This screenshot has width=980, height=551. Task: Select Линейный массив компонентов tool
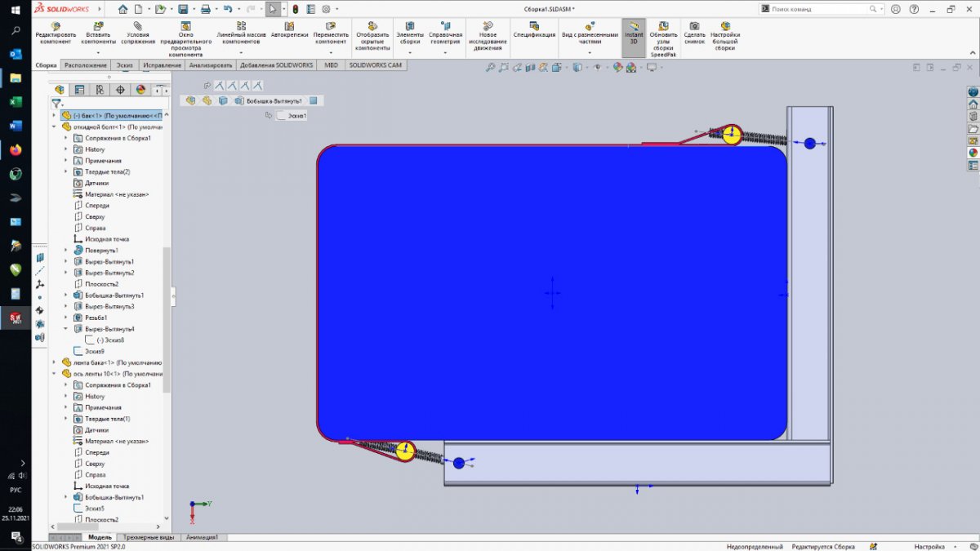(241, 34)
